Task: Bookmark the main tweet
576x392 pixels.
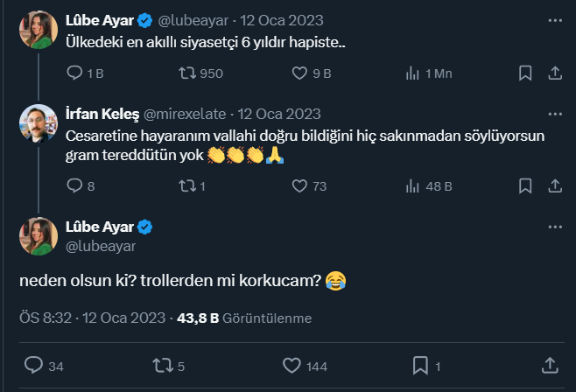Action: click(x=421, y=365)
